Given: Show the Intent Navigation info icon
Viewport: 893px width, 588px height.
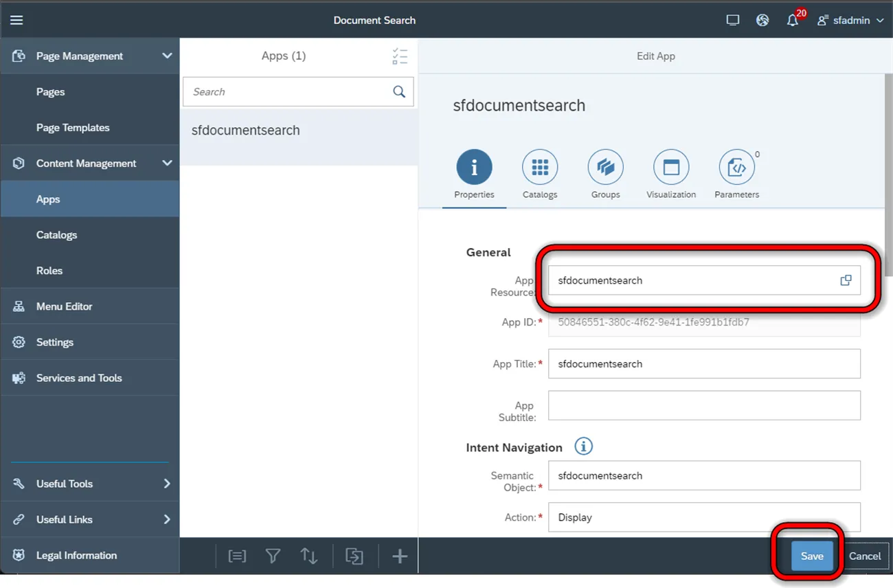Looking at the screenshot, I should pos(583,446).
